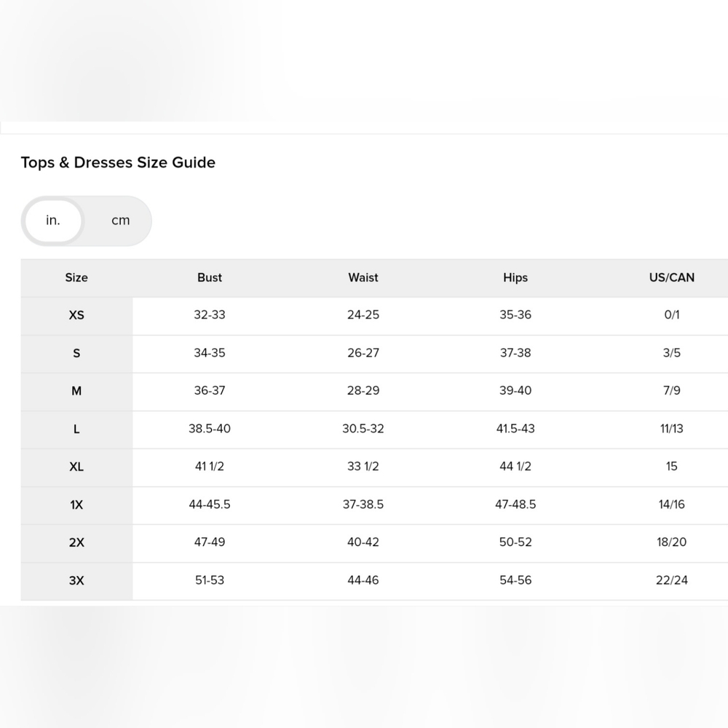Click waist value 30.5-32
Screen dimensions: 728x728
[x=363, y=429]
